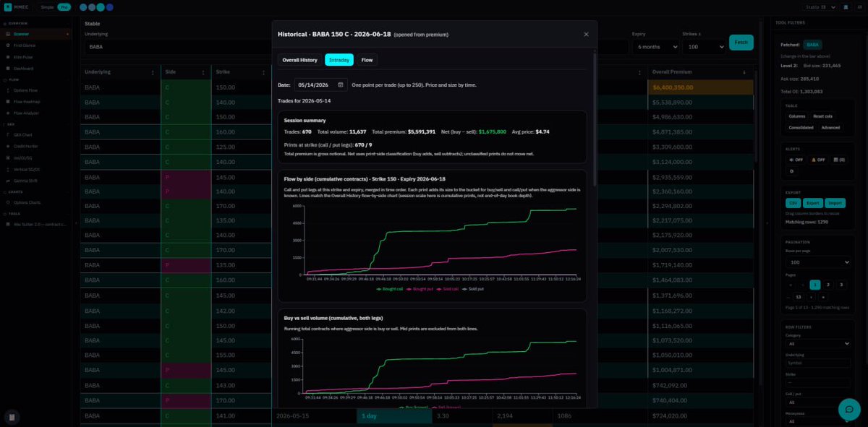Click the Reset cols button
Screen dimensions: 868x427
[822, 116]
